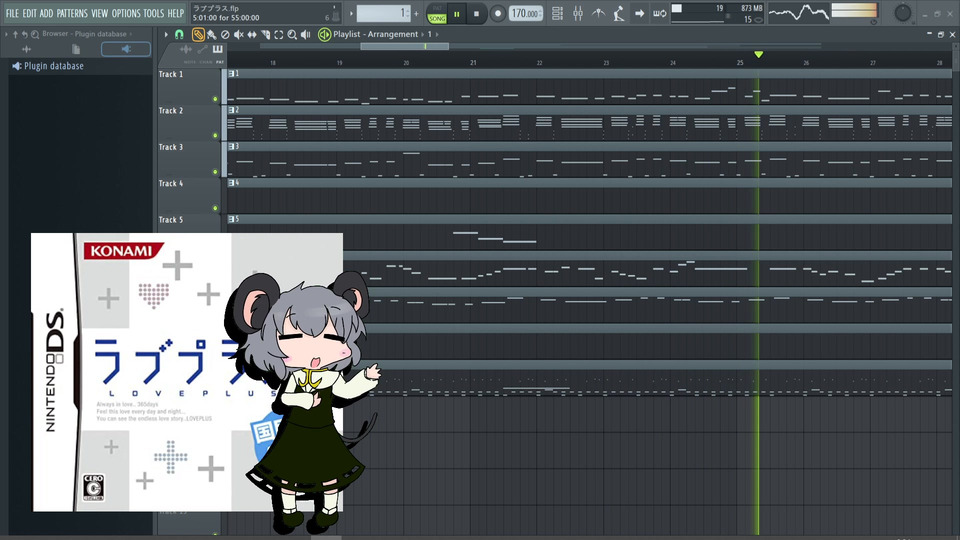Expand the Plugin database tree item
This screenshot has width=960, height=540.
(47, 66)
